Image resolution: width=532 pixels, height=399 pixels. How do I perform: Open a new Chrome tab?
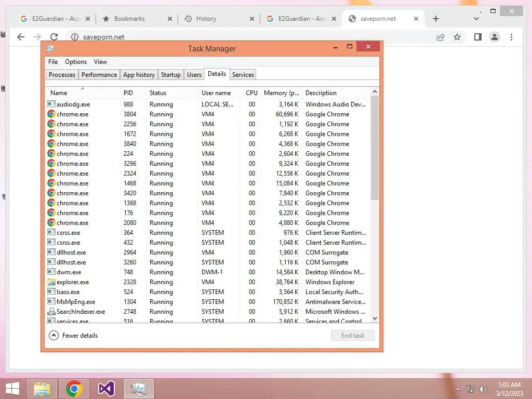(436, 19)
